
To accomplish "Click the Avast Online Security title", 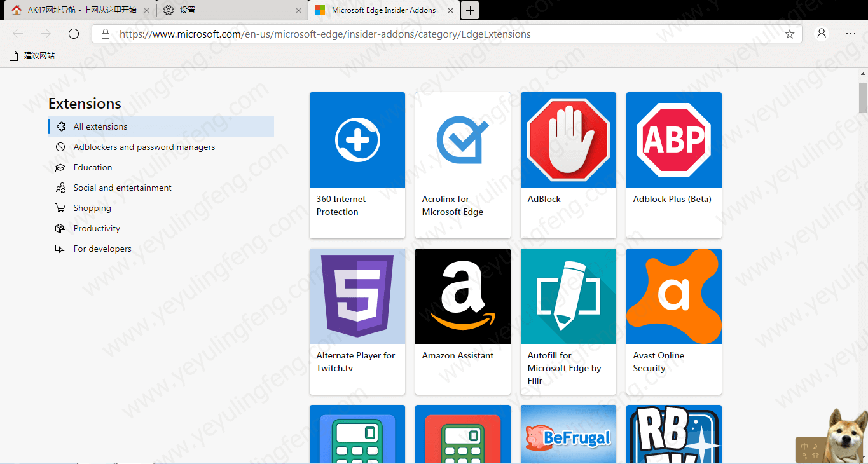I will click(x=659, y=362).
